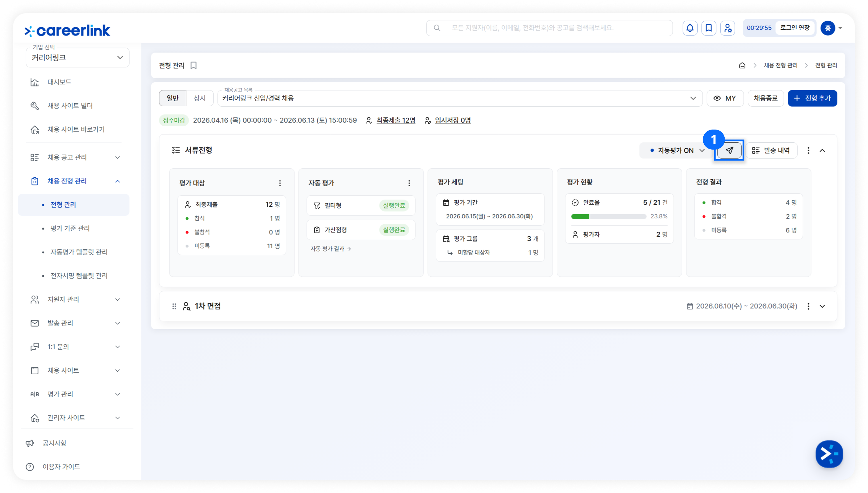The width and height of the screenshot is (868, 493).
Task: Click the 이용자 가이드 question mark icon
Action: 30,467
